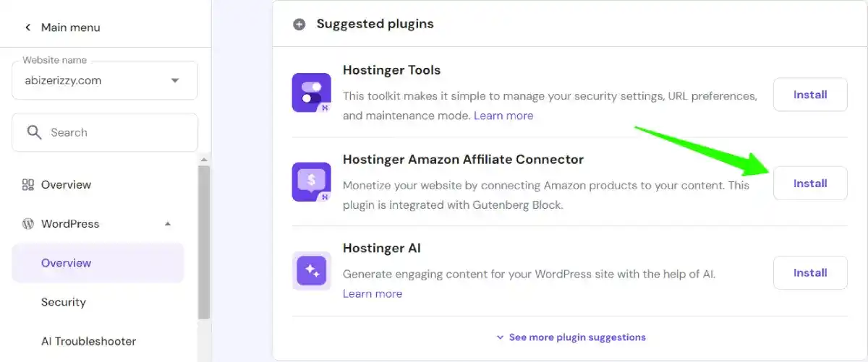
Task: Click the scroll-up arrow on sidebar scrollbar
Action: click(x=204, y=160)
